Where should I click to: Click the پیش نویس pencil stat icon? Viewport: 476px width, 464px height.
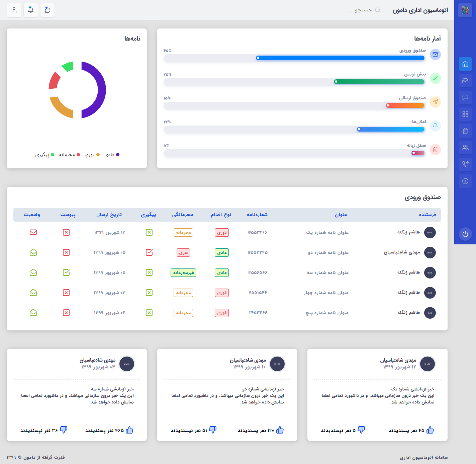(435, 78)
